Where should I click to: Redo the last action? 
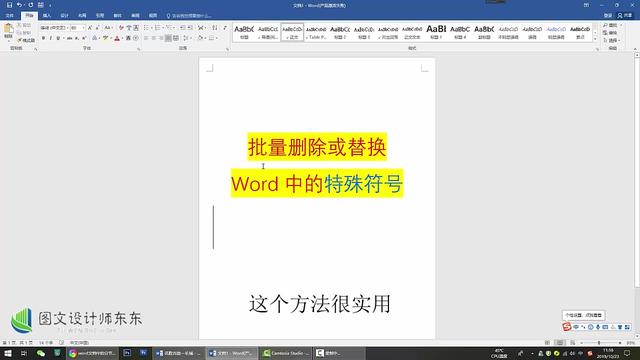30,5
